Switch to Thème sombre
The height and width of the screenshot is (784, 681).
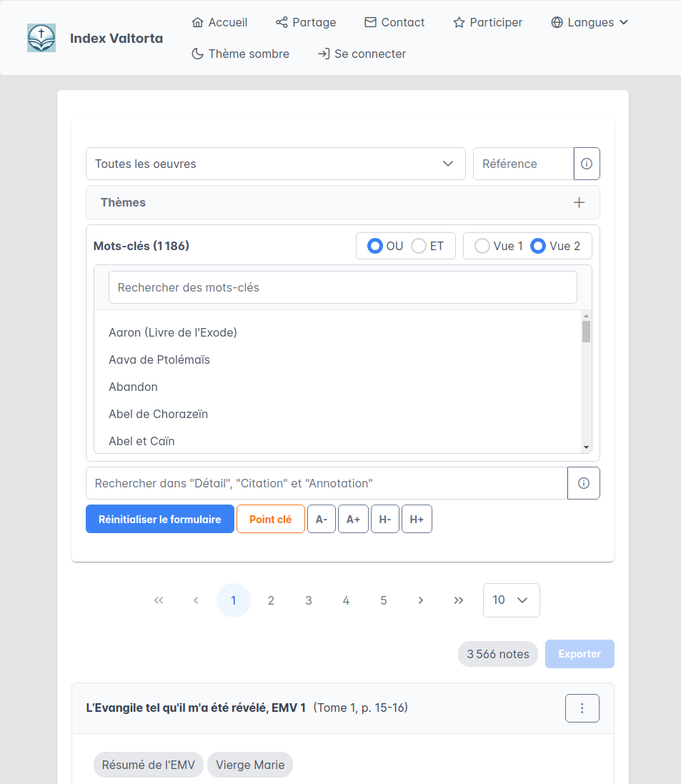(241, 54)
